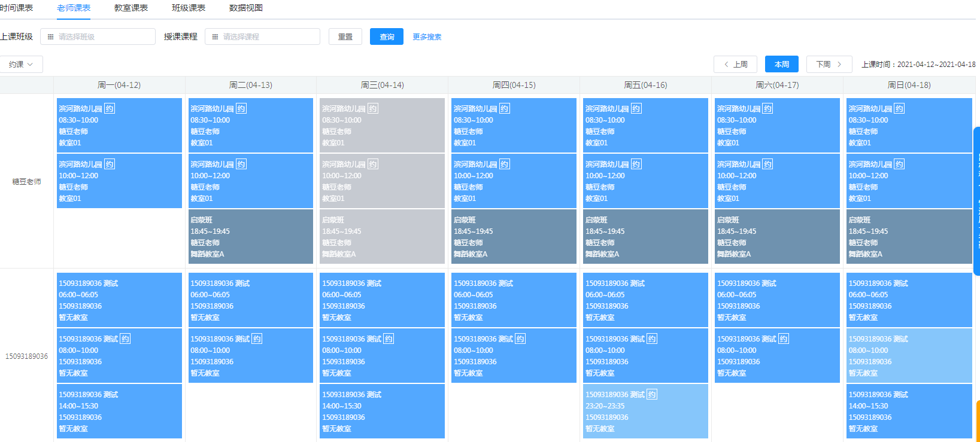Click the 周六(04-17) column header
The width and height of the screenshot is (980, 442).
coord(778,85)
